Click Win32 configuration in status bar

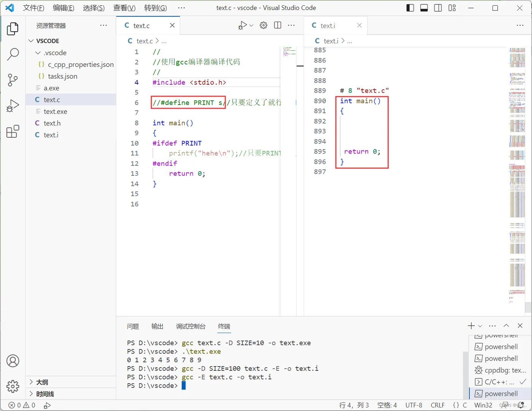point(483,405)
